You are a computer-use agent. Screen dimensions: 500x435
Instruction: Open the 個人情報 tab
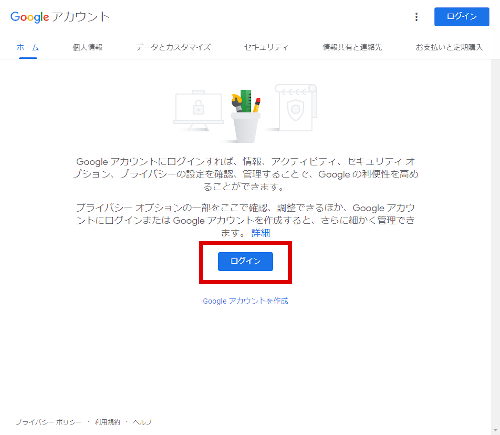(88, 47)
